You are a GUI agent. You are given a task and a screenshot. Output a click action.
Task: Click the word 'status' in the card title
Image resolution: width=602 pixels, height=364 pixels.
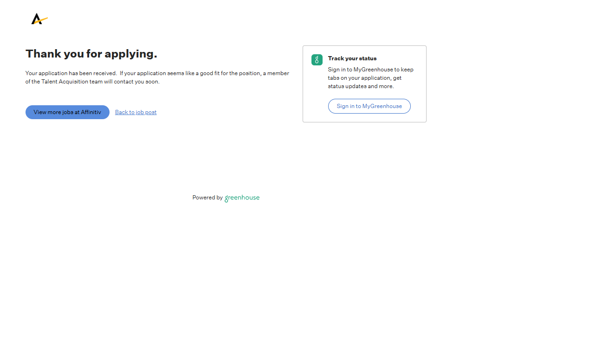pyautogui.click(x=368, y=58)
